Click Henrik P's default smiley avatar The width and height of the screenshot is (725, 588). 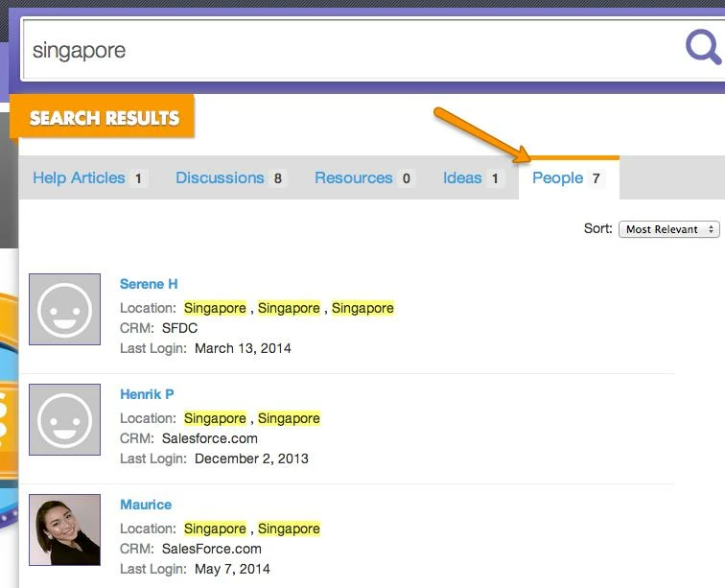[65, 419]
